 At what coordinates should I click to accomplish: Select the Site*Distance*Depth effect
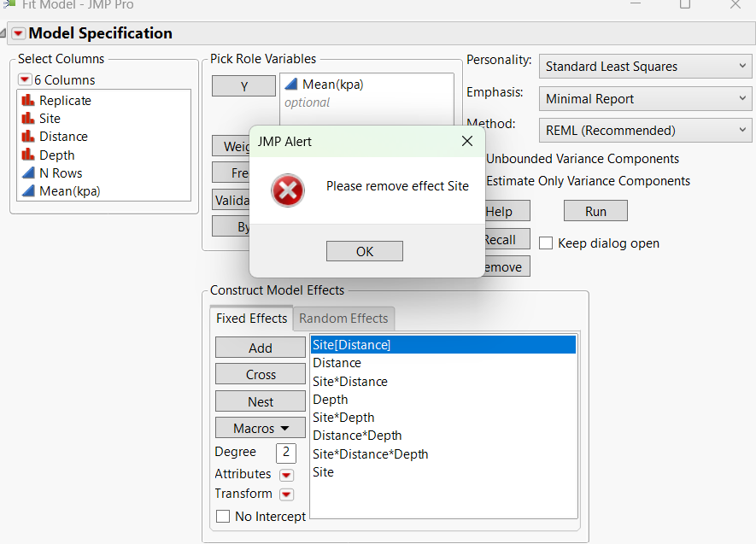point(370,453)
